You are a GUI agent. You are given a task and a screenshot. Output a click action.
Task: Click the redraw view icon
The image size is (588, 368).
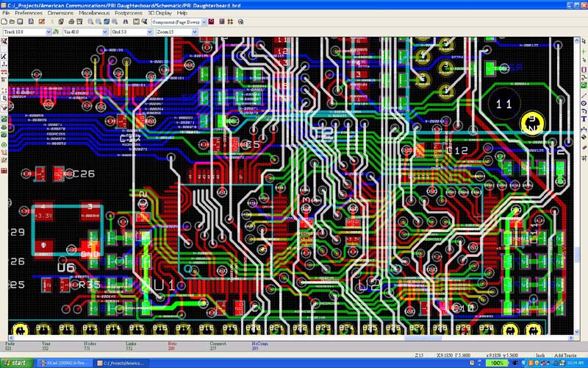(107, 22)
